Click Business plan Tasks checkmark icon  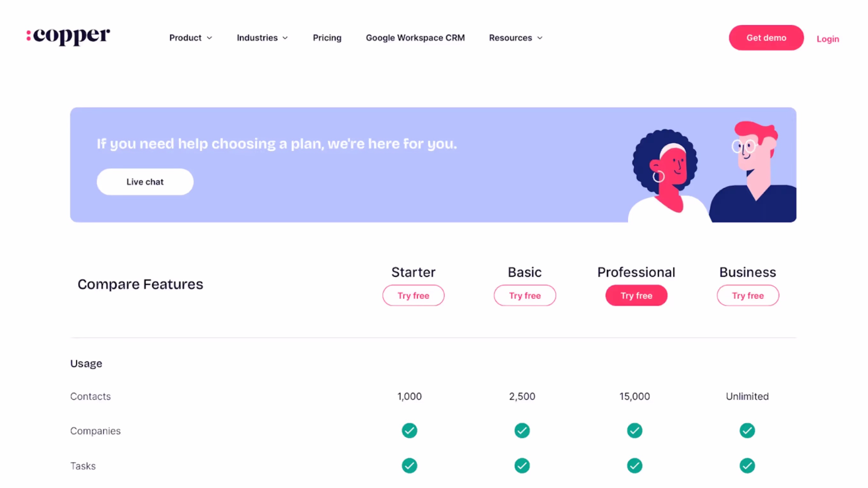pyautogui.click(x=747, y=466)
